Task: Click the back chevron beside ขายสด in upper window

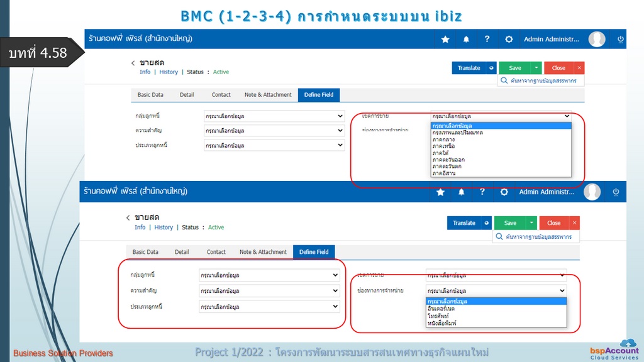Action: 133,63
